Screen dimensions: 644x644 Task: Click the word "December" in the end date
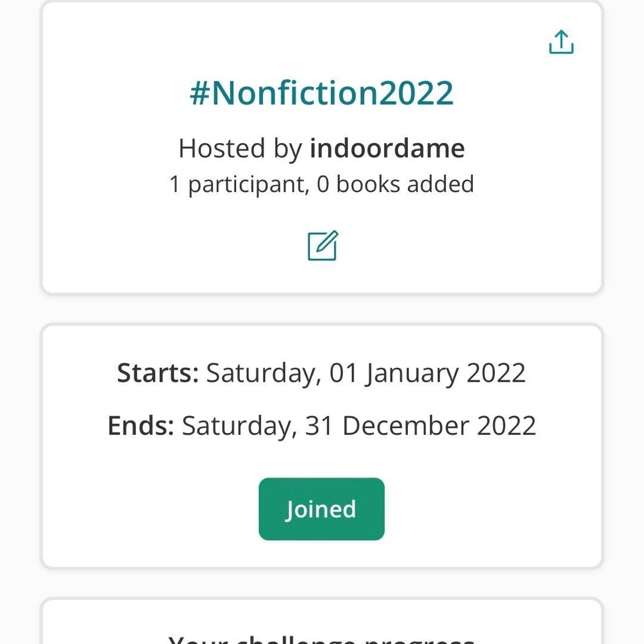[x=406, y=426]
